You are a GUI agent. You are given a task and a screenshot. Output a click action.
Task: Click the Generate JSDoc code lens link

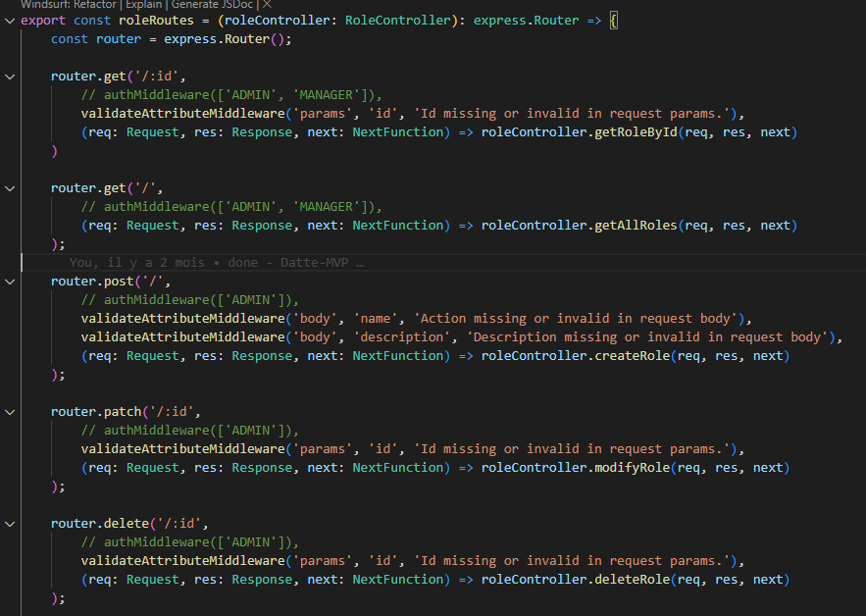coord(212,5)
